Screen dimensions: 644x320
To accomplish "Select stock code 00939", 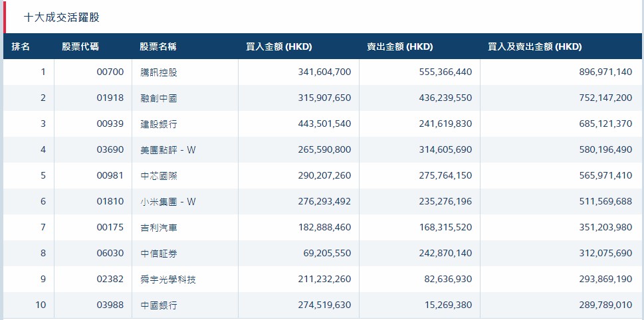I will point(110,124).
